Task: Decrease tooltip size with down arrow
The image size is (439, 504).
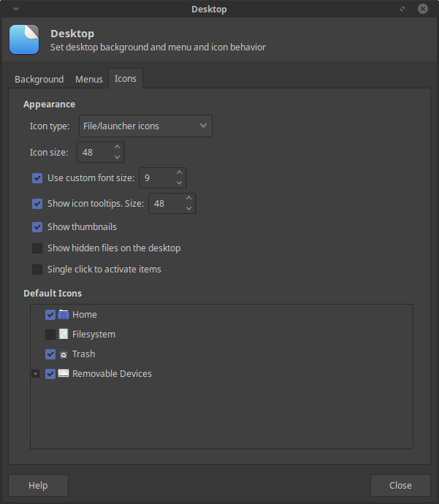Action: [189, 208]
